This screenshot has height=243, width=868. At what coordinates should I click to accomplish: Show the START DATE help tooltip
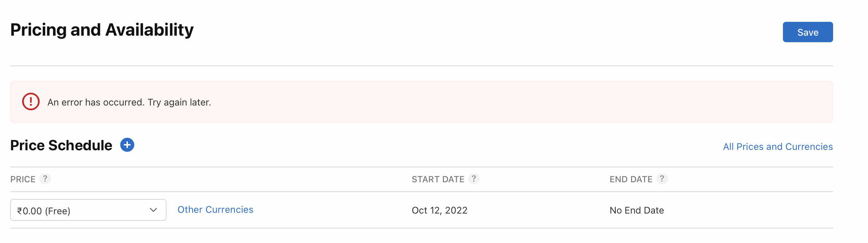coord(474,179)
